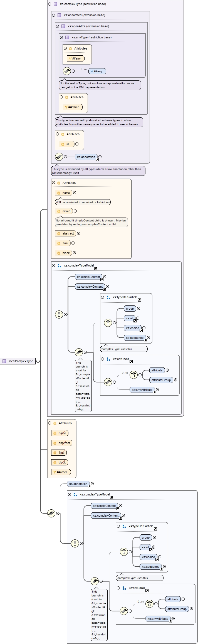The height and width of the screenshot is (644, 198).
Task: Click the xs:complexTypeModel group icon in restriction base
Action: 59,265
